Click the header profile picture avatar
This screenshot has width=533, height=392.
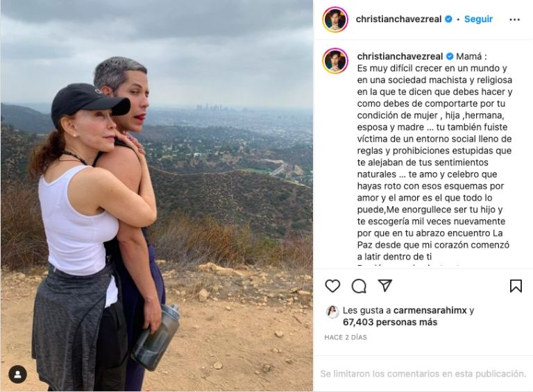[335, 19]
